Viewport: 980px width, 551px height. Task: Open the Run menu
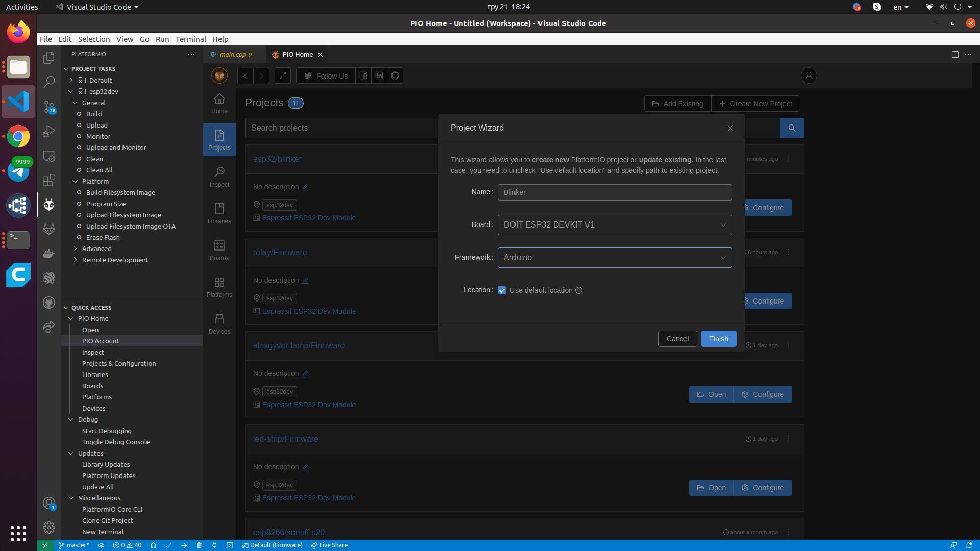point(162,39)
